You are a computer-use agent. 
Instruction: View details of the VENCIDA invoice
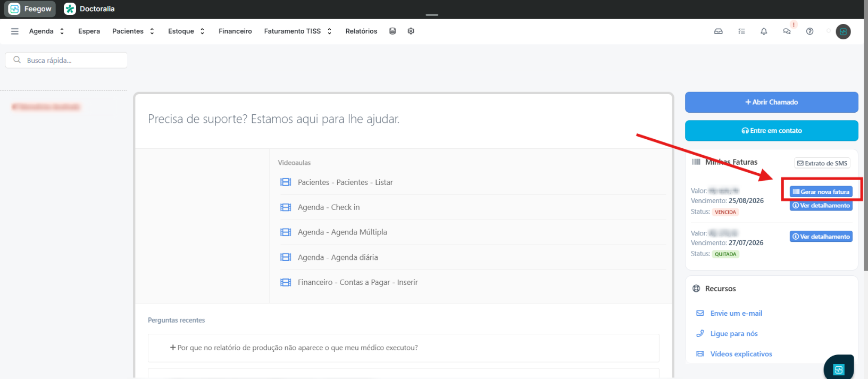click(821, 206)
